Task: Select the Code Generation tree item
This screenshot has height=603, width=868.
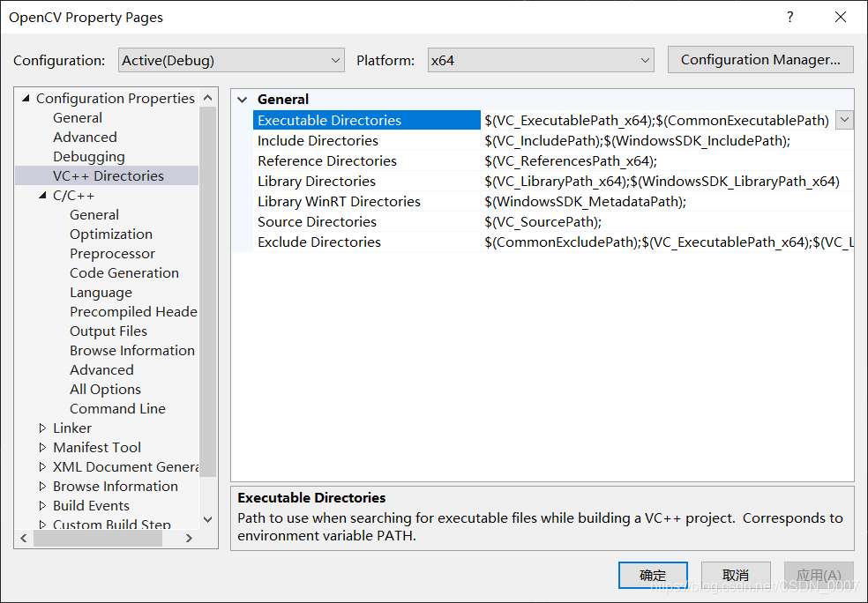Action: point(124,272)
